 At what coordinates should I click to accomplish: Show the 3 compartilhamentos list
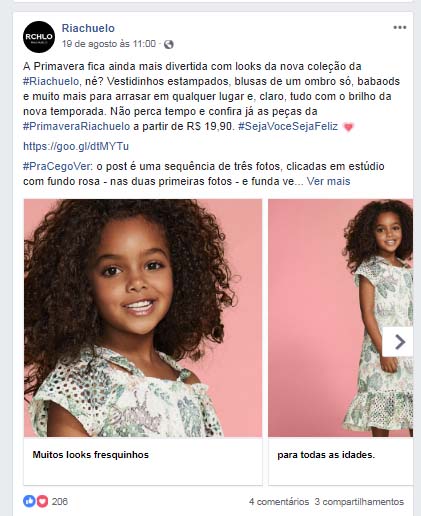coord(359,502)
